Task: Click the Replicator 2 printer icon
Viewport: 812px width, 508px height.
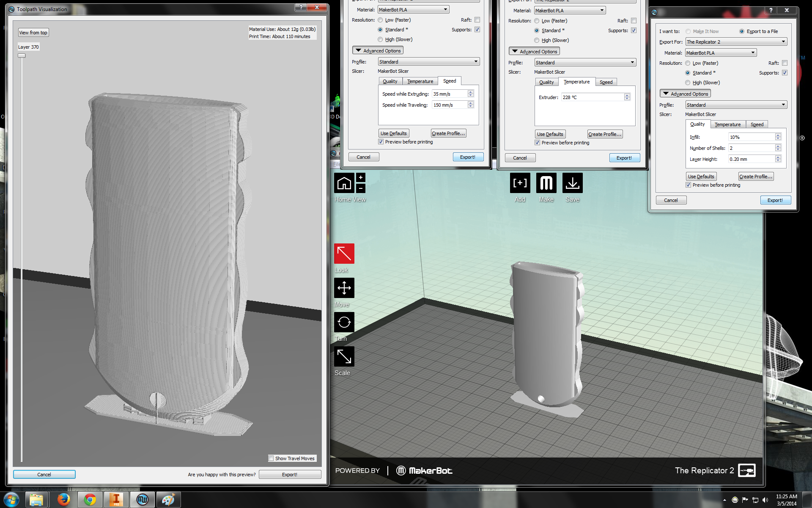Action: (x=747, y=470)
